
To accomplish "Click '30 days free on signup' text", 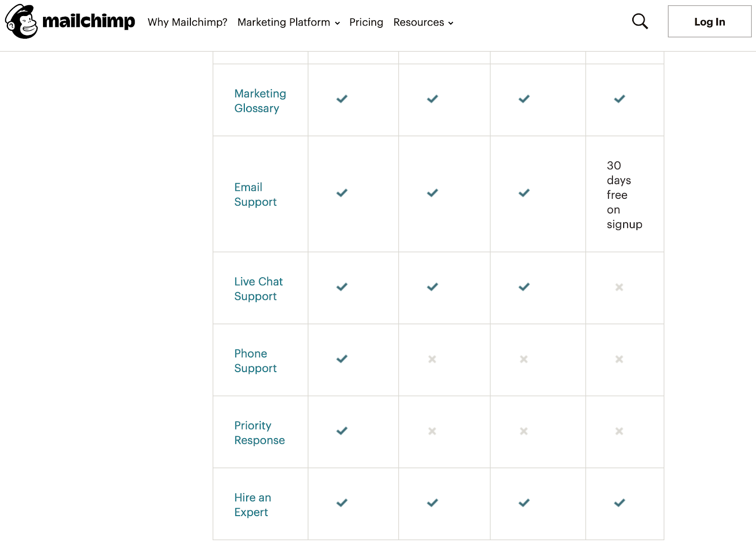I will [624, 195].
